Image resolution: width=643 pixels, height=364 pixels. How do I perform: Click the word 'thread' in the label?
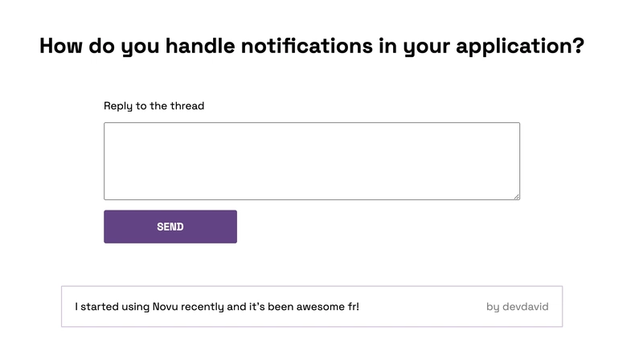tap(187, 106)
